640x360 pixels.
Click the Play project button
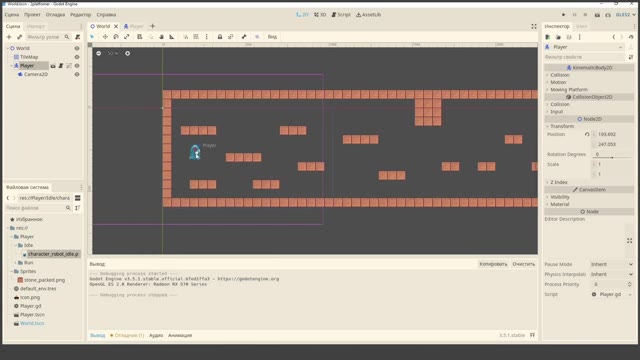tap(563, 15)
